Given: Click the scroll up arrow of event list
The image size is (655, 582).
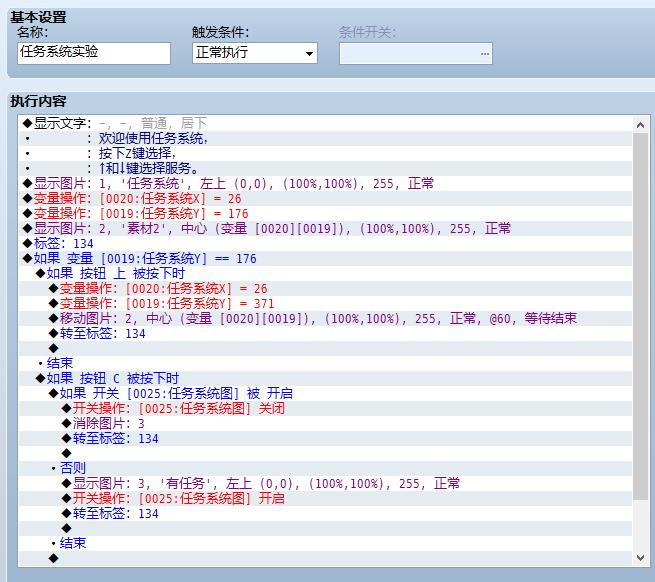Looking at the screenshot, I should [640, 125].
